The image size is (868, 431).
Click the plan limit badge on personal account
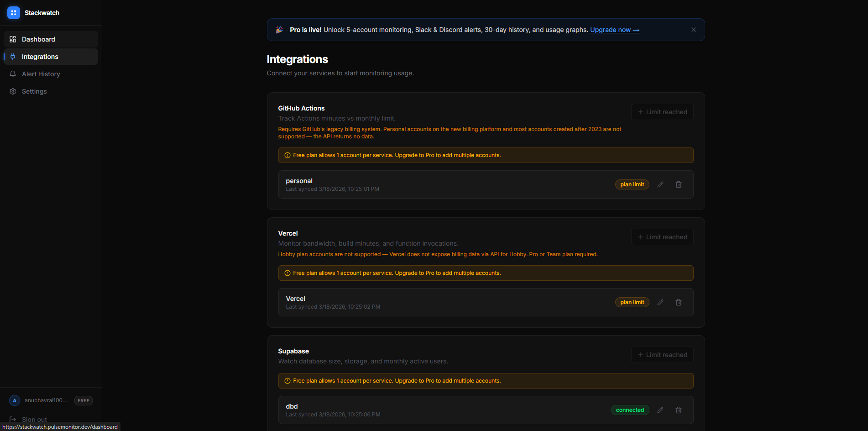[x=632, y=184]
